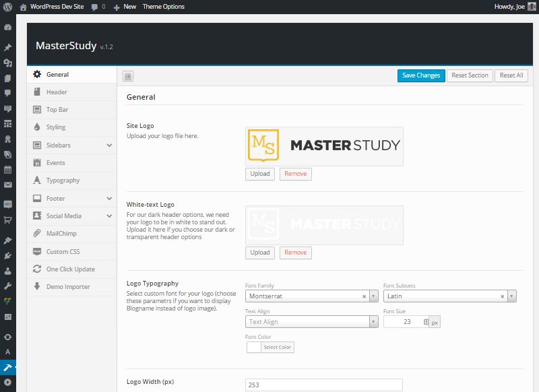
Task: Open the WordPress logo menu
Action: tap(7, 7)
